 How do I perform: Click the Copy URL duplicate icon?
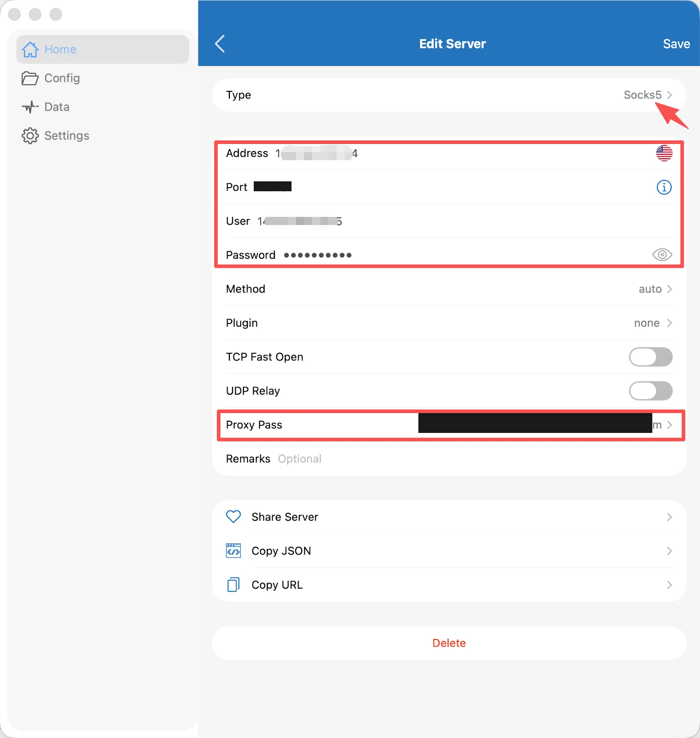(233, 585)
